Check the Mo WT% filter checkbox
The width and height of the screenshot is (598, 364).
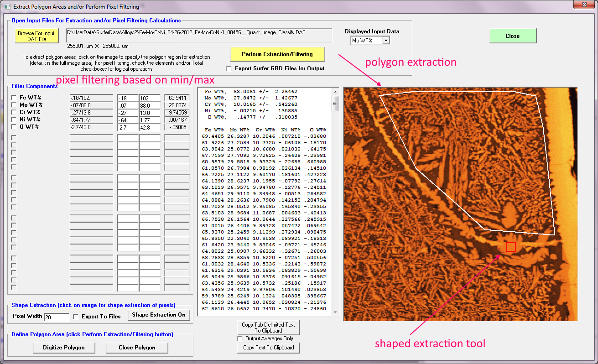(14, 105)
